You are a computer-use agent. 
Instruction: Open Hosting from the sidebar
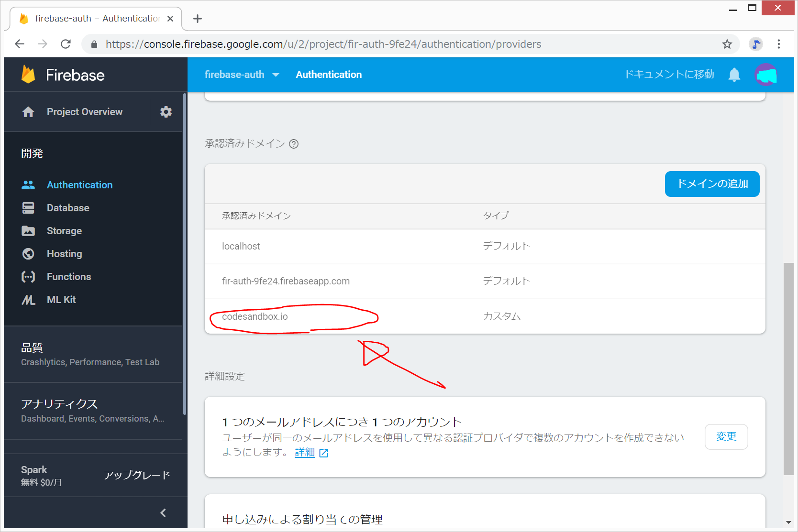(x=64, y=254)
